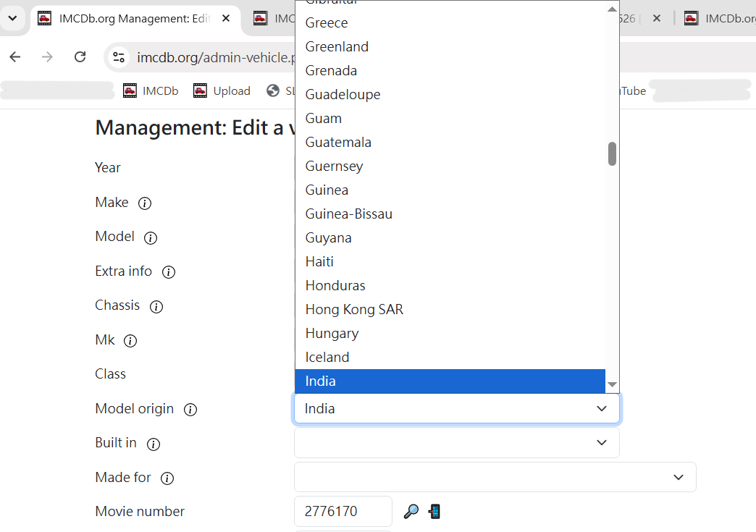The height and width of the screenshot is (532, 756).
Task: Click the browser forward arrow
Action: pyautogui.click(x=47, y=57)
